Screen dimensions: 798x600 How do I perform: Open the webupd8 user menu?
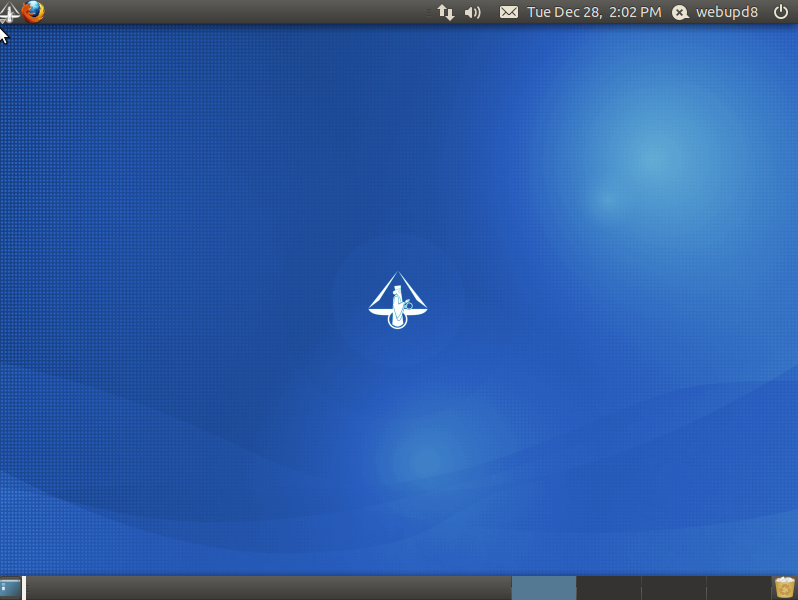(x=727, y=12)
